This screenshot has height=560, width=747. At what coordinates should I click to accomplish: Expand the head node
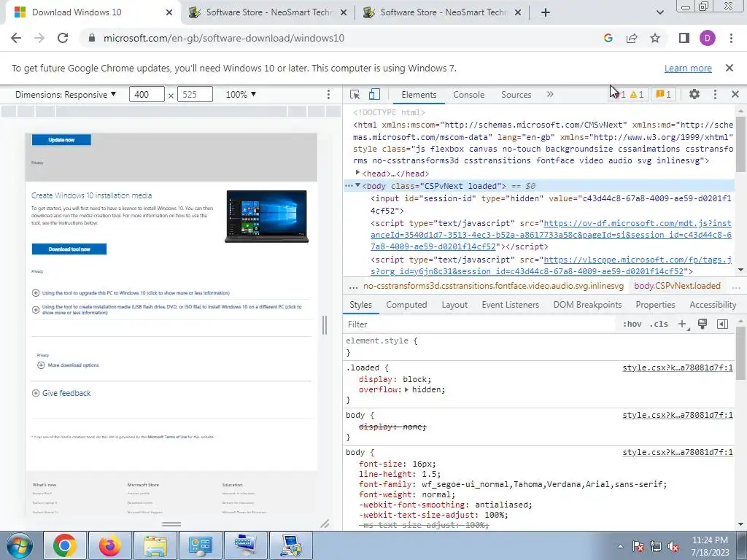[357, 173]
